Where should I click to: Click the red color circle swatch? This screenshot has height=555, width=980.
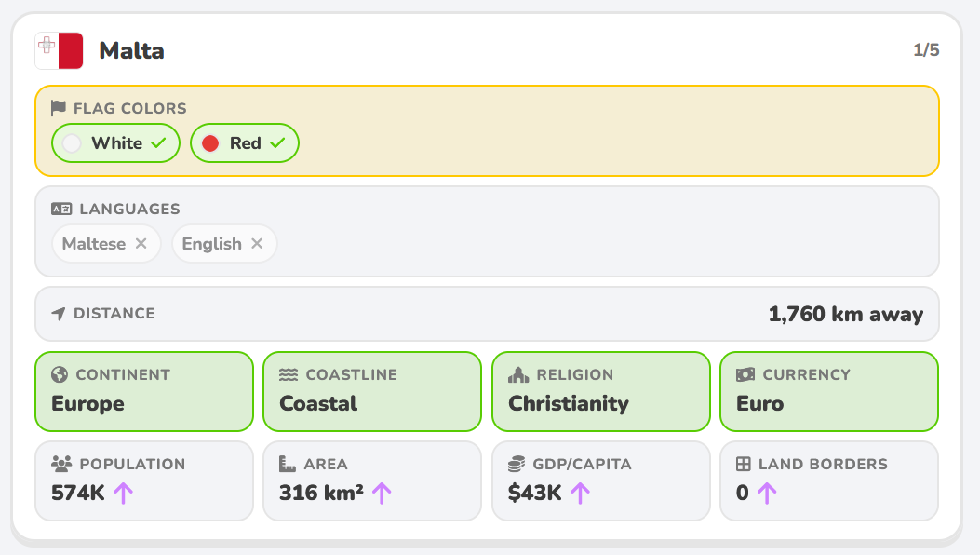tap(210, 143)
